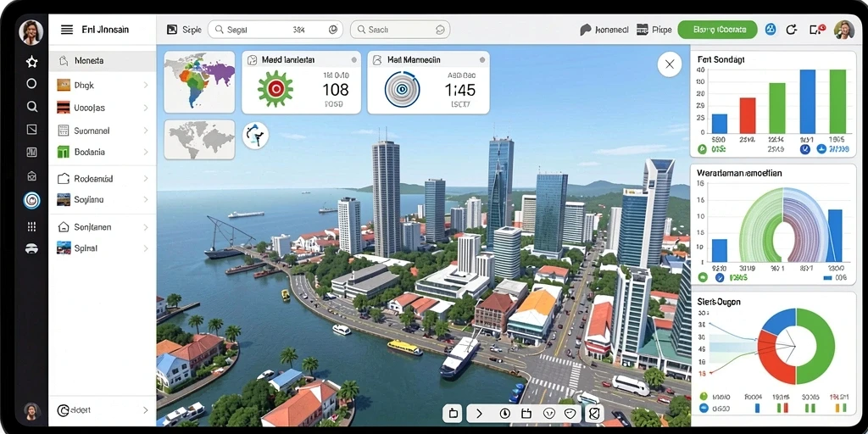Open the Bodania sidebar item
Viewport: 868px width, 434px height.
click(103, 152)
